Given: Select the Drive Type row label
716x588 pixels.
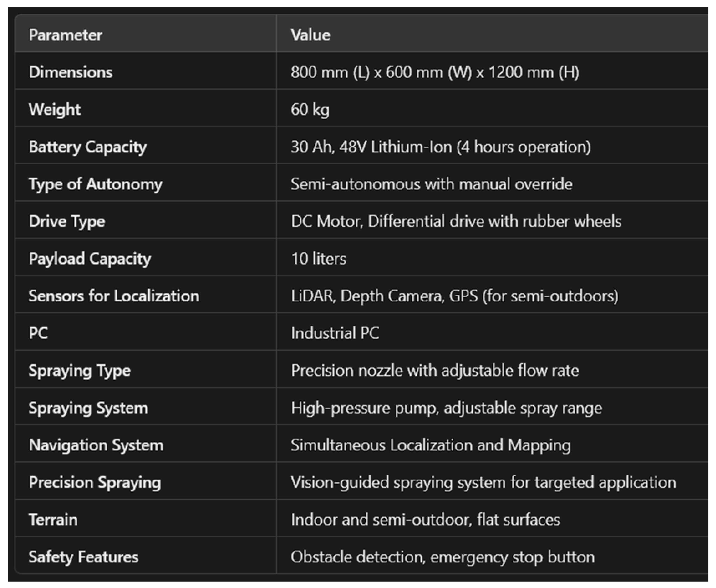Looking at the screenshot, I should click(67, 221).
